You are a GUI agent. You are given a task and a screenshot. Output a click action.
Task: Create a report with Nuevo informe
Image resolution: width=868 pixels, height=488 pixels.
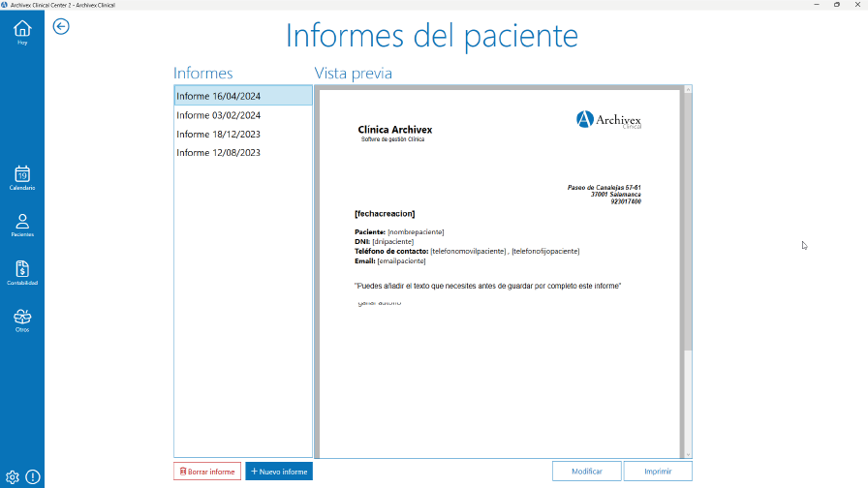279,472
